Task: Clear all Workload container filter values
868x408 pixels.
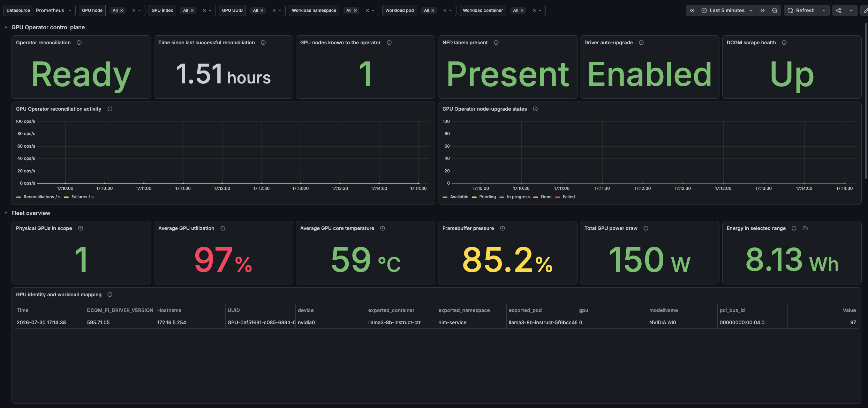Action: click(534, 10)
